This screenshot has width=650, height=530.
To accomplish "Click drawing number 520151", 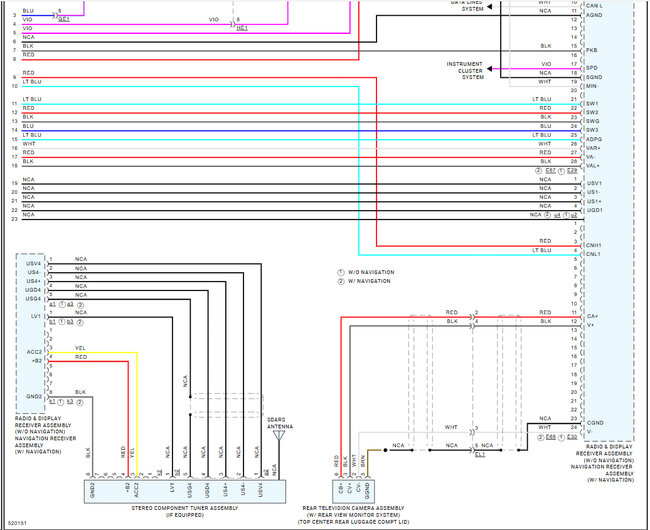I will pyautogui.click(x=17, y=523).
